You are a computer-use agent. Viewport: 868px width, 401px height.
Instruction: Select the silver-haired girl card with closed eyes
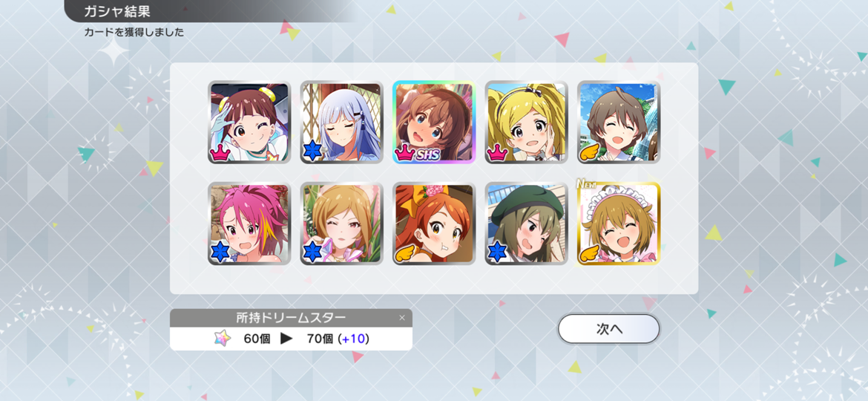(341, 123)
